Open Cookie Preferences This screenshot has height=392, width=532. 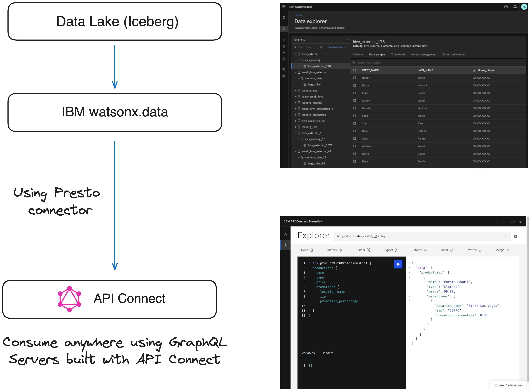click(508, 385)
